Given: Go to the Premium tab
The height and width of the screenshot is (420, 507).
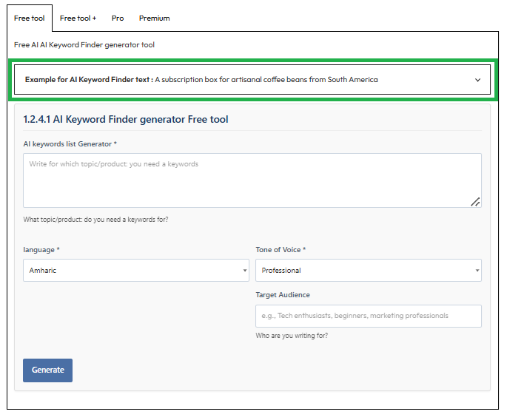Looking at the screenshot, I should pos(154,18).
